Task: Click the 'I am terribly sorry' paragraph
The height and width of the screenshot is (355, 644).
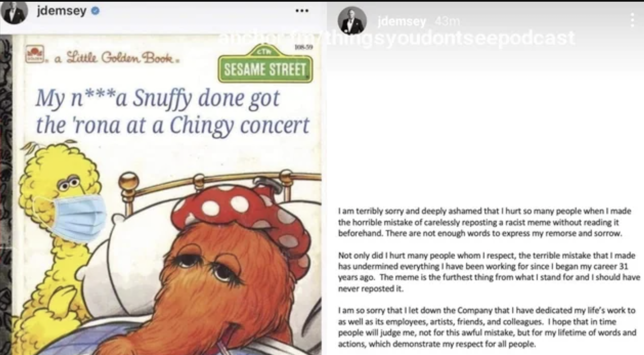Action: point(485,222)
